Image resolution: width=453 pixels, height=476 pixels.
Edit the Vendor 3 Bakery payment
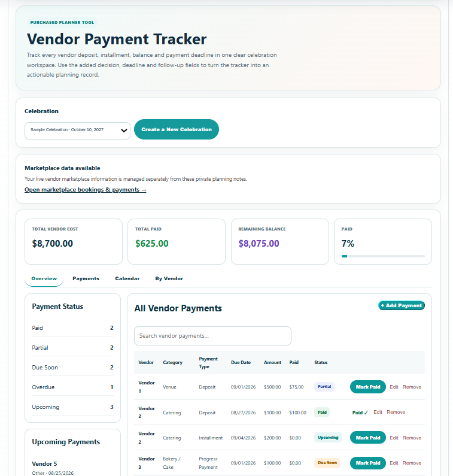point(394,463)
